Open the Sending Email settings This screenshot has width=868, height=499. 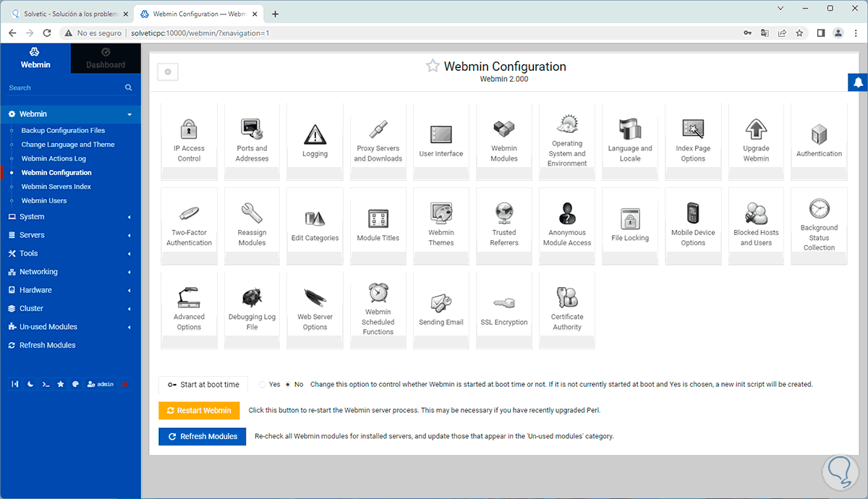coord(441,311)
